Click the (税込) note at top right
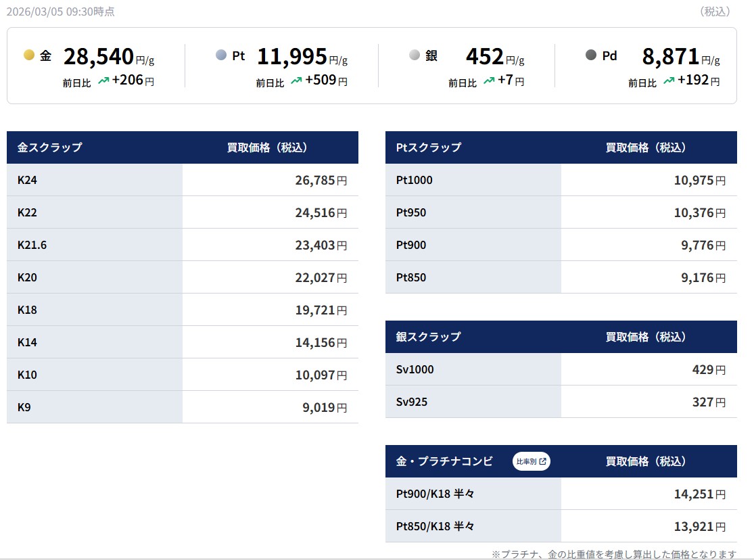The width and height of the screenshot is (754, 560). pos(715,11)
